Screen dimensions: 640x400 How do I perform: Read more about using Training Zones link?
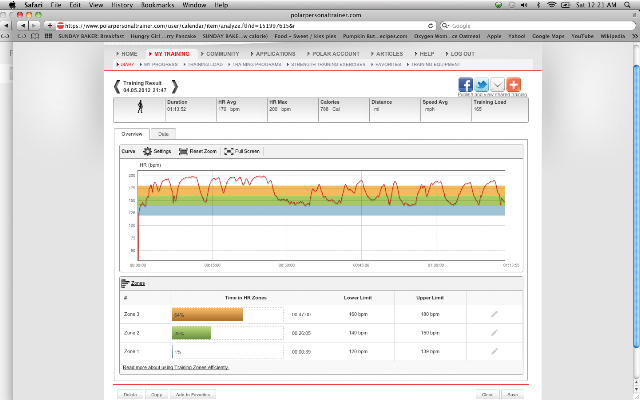pyautogui.click(x=176, y=367)
